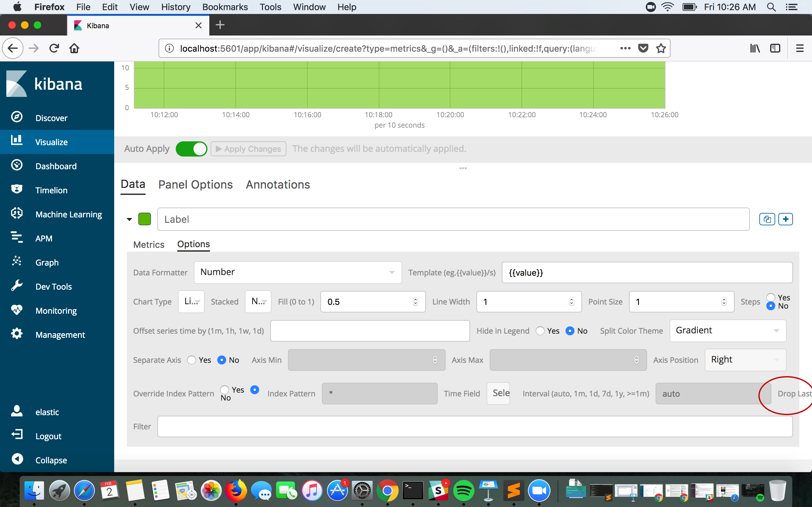
Task: Click inside the Label input field
Action: tap(336, 219)
